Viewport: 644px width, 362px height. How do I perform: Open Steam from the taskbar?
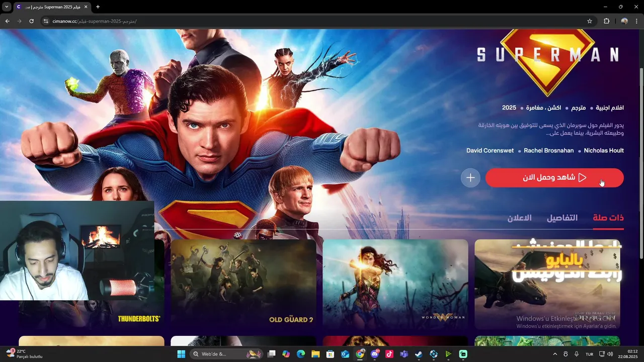click(419, 354)
